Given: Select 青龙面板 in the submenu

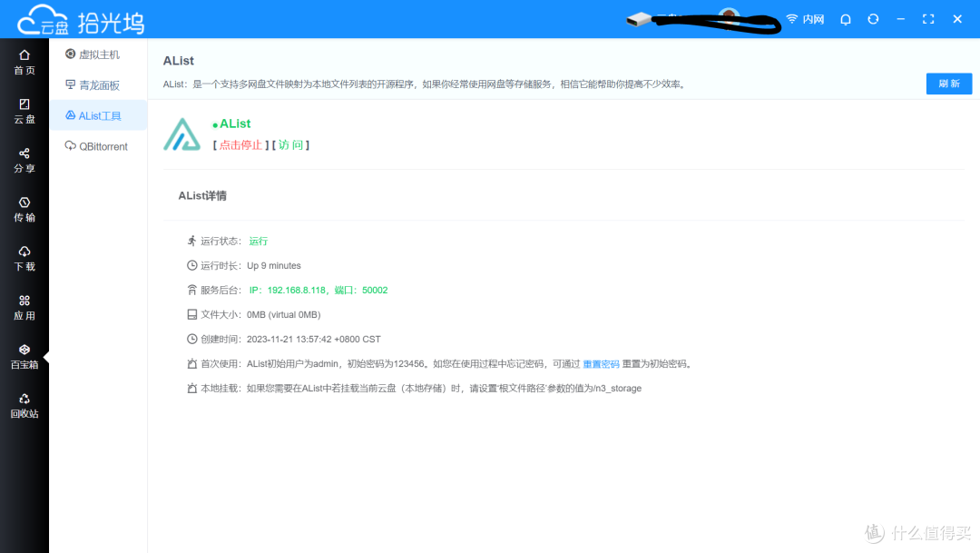Looking at the screenshot, I should click(x=98, y=85).
